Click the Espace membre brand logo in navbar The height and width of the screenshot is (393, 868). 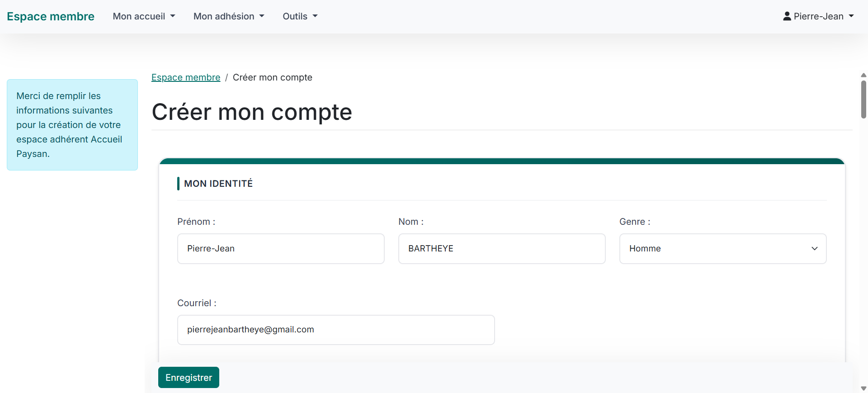point(51,16)
